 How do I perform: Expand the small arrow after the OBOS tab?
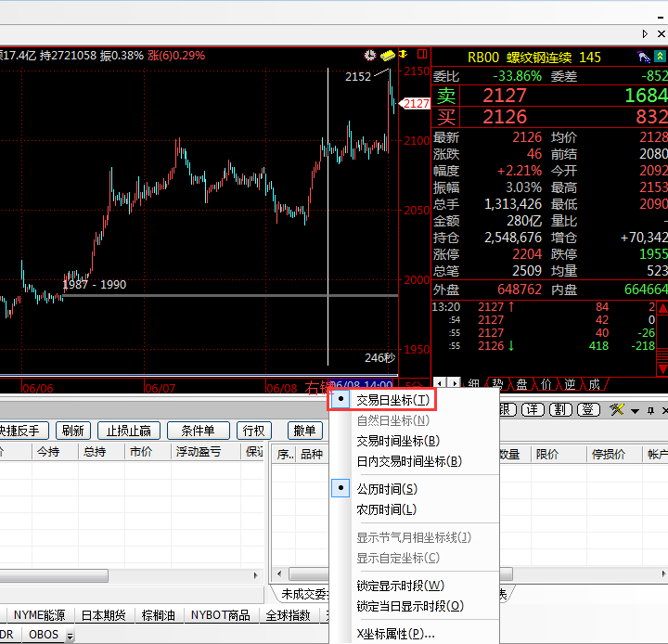(x=70, y=636)
